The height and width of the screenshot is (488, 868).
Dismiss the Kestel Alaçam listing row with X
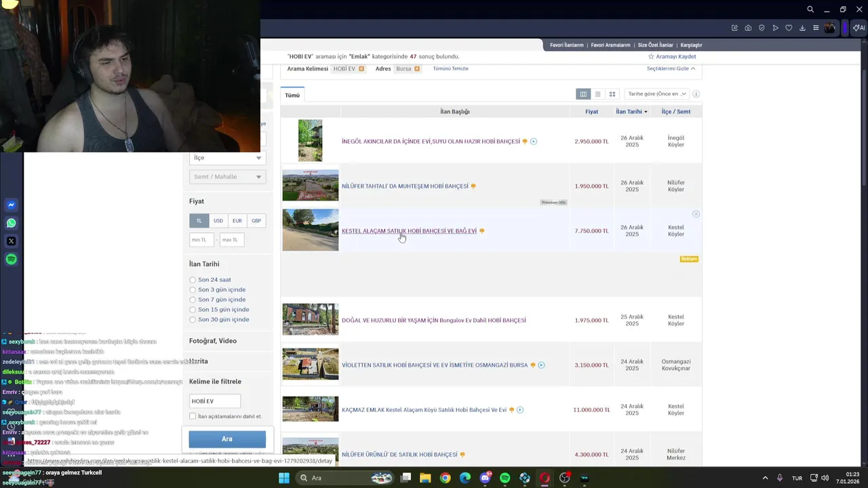pyautogui.click(x=696, y=214)
